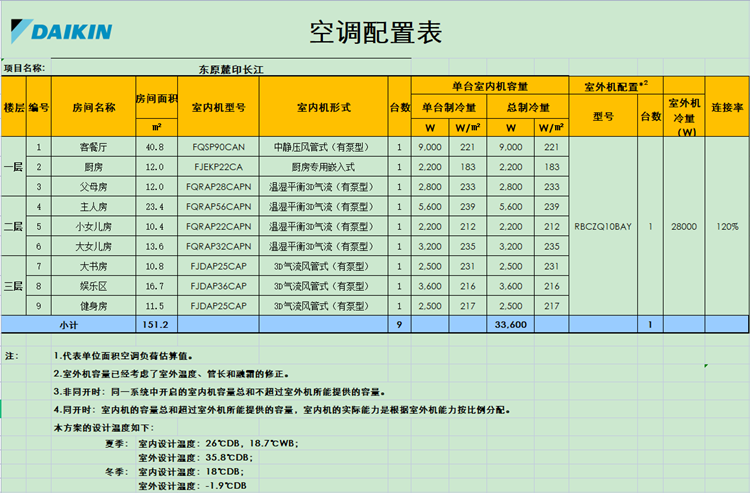Select the project name cell 东原麓印长江

[231, 69]
